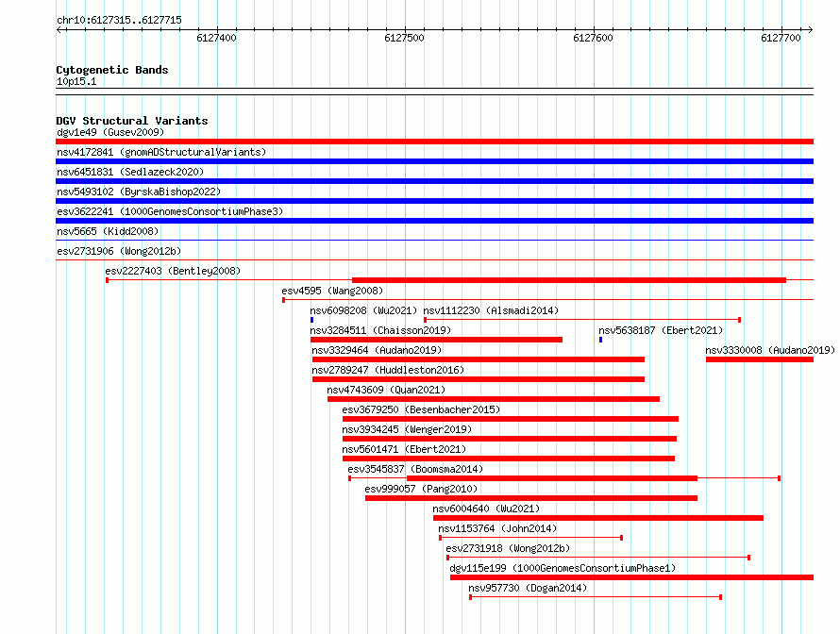Image resolution: width=840 pixels, height=634 pixels.
Task: Open nsv6451831 (Sedlazeck2020) variant label
Action: (x=130, y=172)
